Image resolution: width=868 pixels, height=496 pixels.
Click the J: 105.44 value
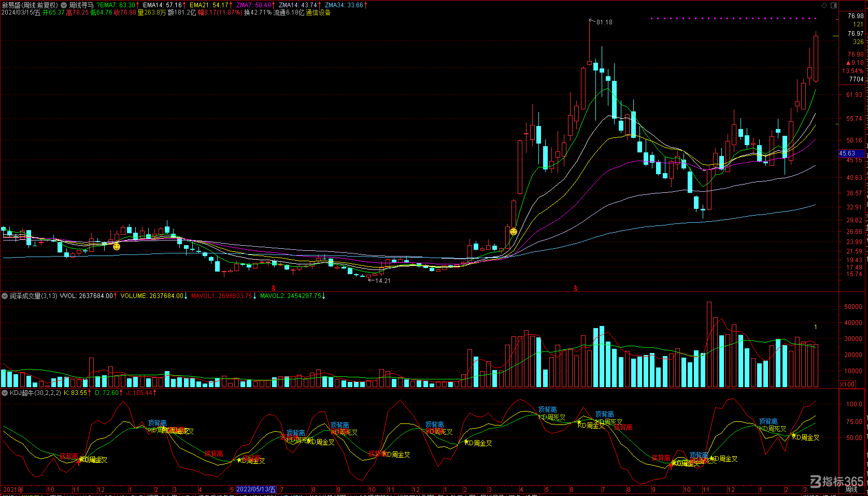(x=139, y=393)
